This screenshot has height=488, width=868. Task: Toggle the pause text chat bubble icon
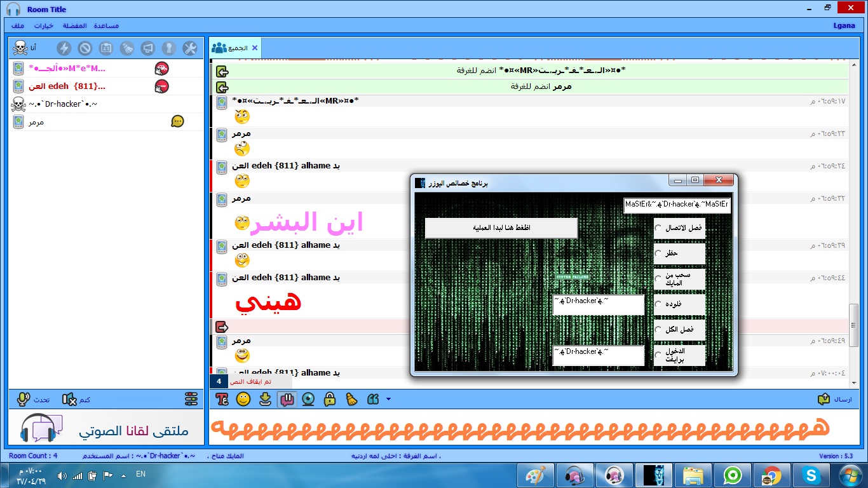click(287, 399)
